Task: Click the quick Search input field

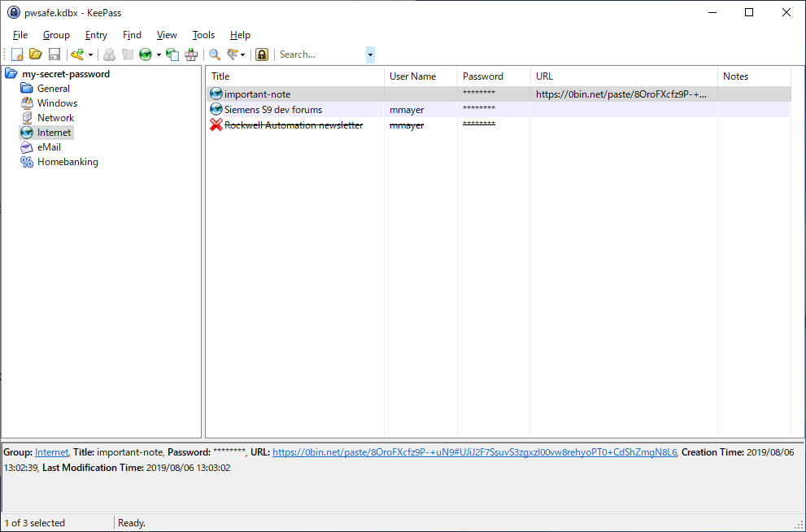Action: click(x=321, y=55)
